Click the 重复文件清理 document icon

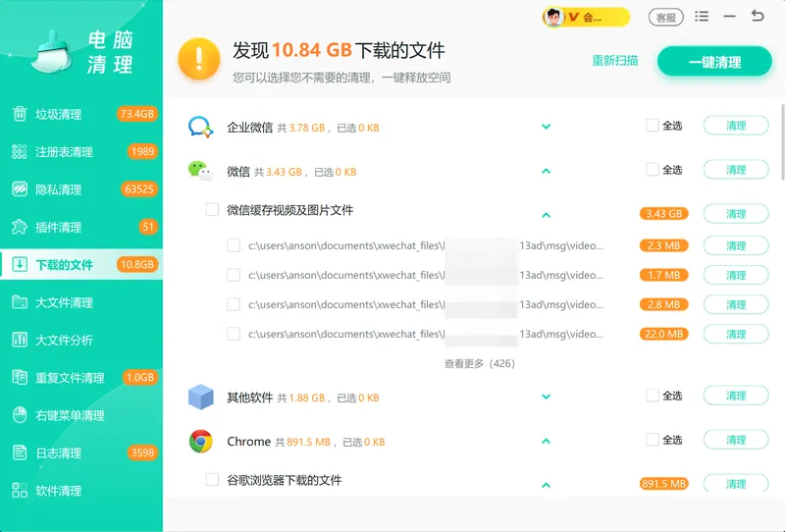coord(20,377)
